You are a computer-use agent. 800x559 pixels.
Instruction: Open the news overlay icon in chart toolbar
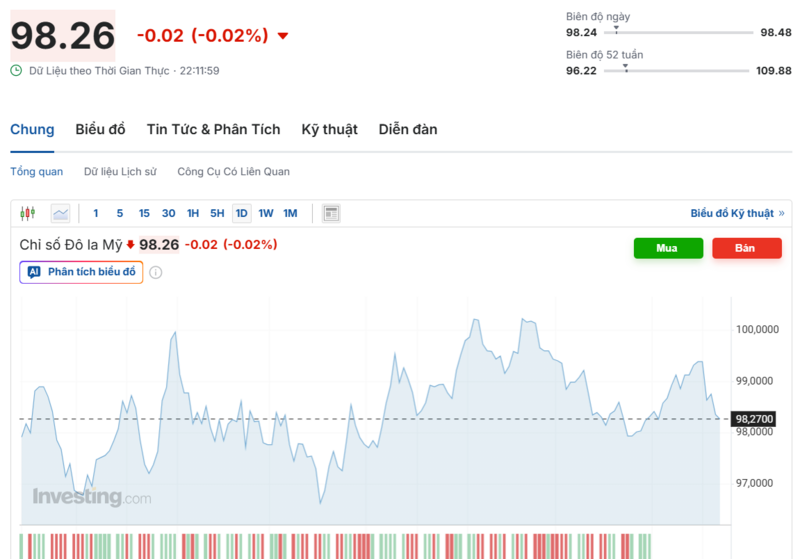click(332, 213)
